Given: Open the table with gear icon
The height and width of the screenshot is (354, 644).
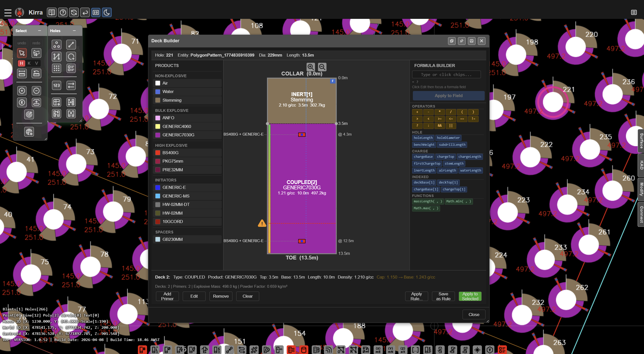Looking at the screenshot, I should 57,102.
